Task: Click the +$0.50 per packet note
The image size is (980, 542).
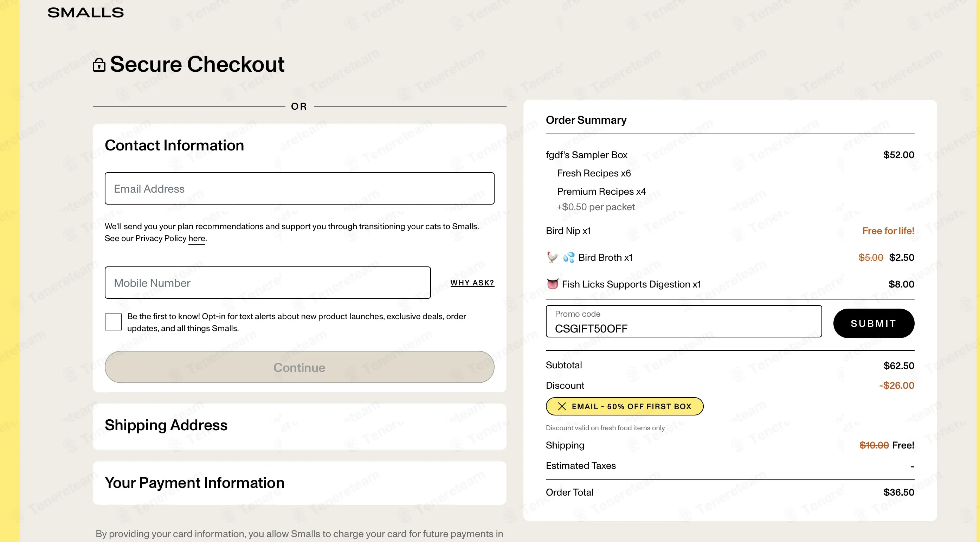Action: [596, 207]
